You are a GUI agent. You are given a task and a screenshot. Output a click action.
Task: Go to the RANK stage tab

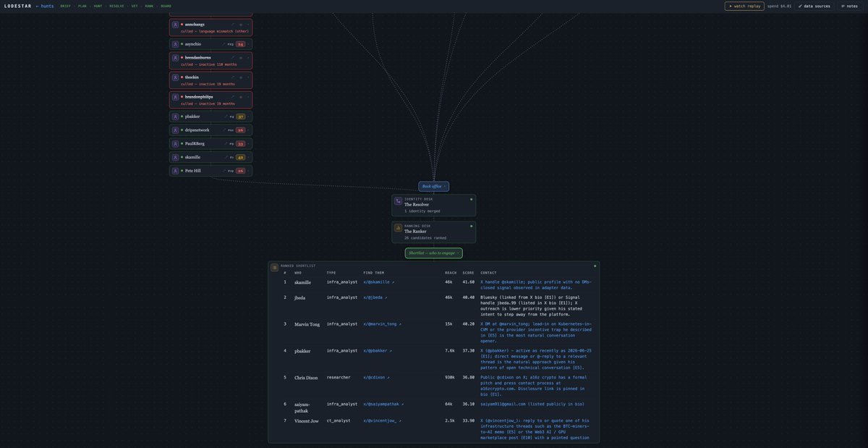coord(149,6)
